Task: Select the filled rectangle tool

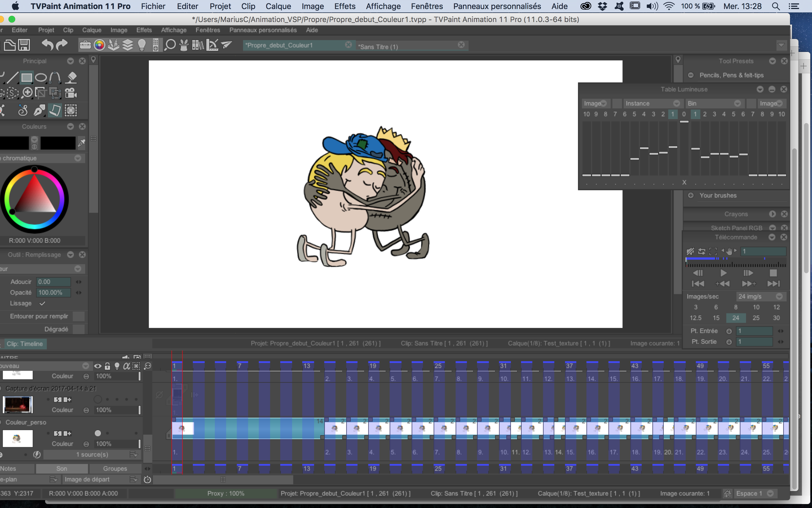Action: pos(27,78)
